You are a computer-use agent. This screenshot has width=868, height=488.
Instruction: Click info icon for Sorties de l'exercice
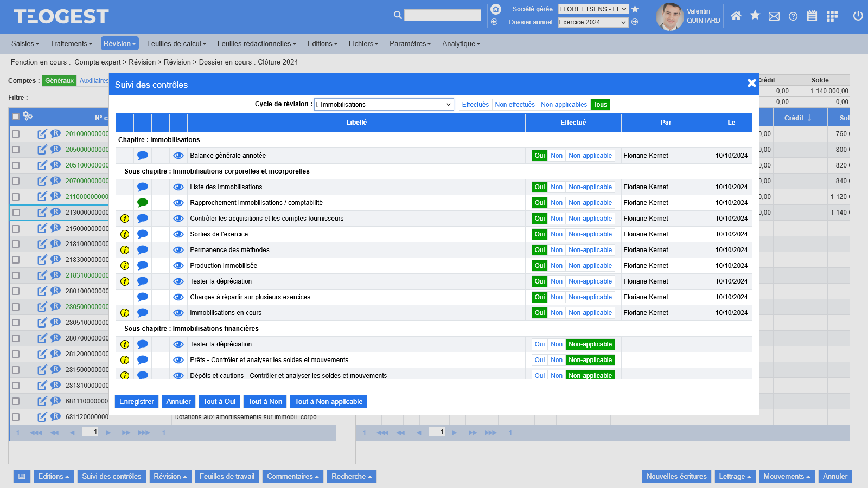125,234
